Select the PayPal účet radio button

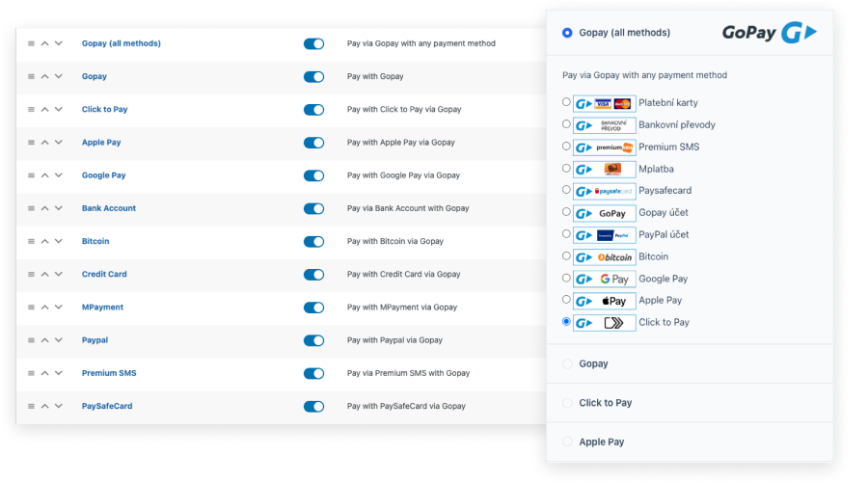(x=566, y=233)
